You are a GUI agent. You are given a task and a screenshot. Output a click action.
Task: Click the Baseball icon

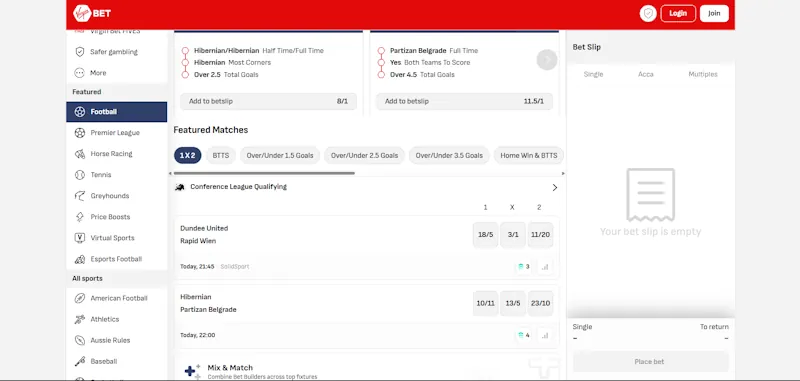pyautogui.click(x=80, y=362)
